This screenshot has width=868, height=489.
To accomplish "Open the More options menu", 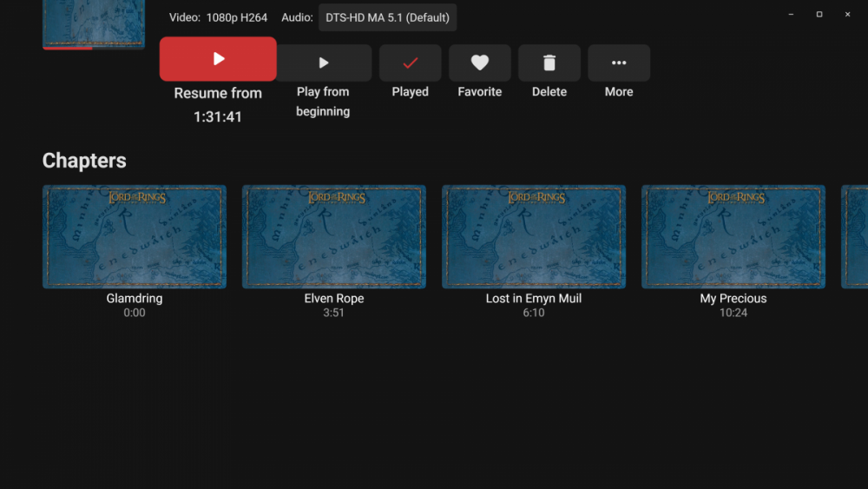I will click(619, 63).
